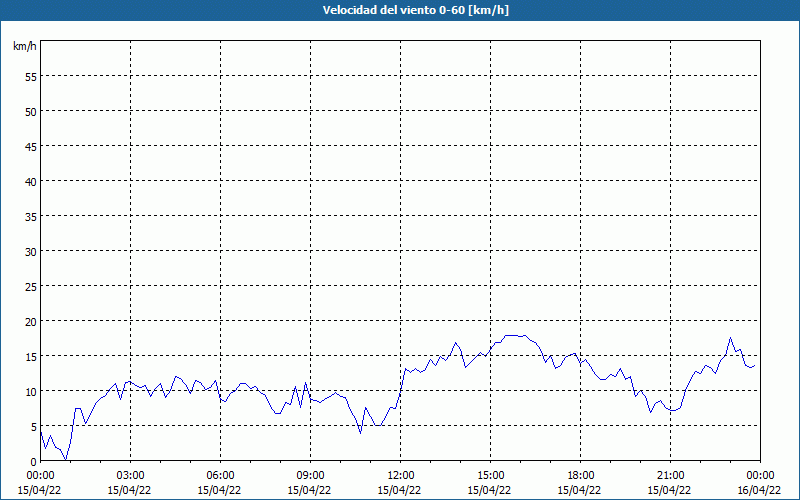Click the 15/04/22 date under 18:00

click(579, 490)
